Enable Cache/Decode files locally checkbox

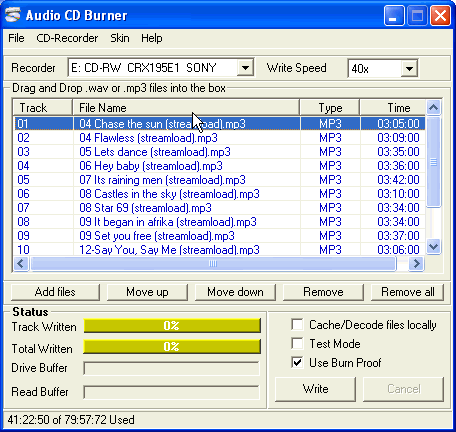pos(297,324)
